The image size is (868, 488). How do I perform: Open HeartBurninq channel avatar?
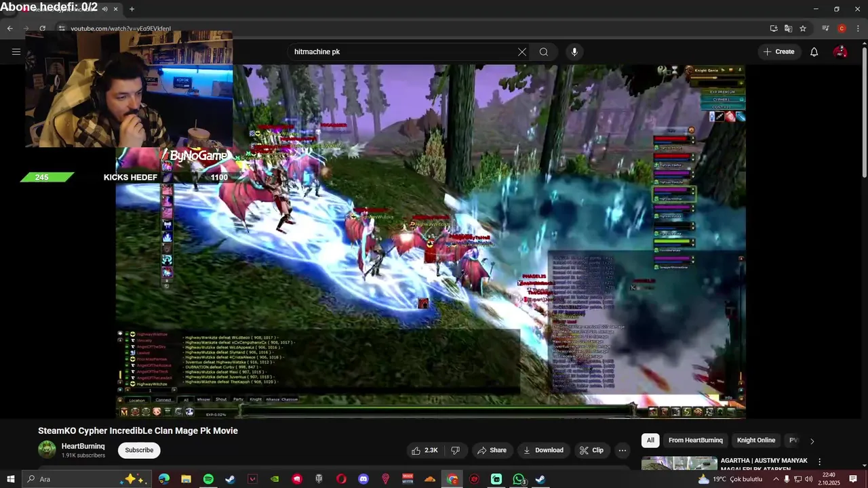(47, 449)
